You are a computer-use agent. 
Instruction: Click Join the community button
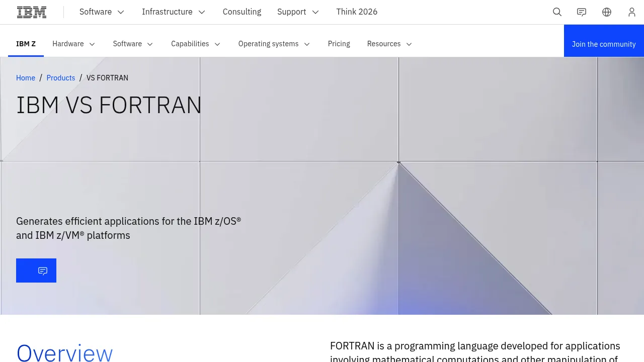tap(604, 41)
